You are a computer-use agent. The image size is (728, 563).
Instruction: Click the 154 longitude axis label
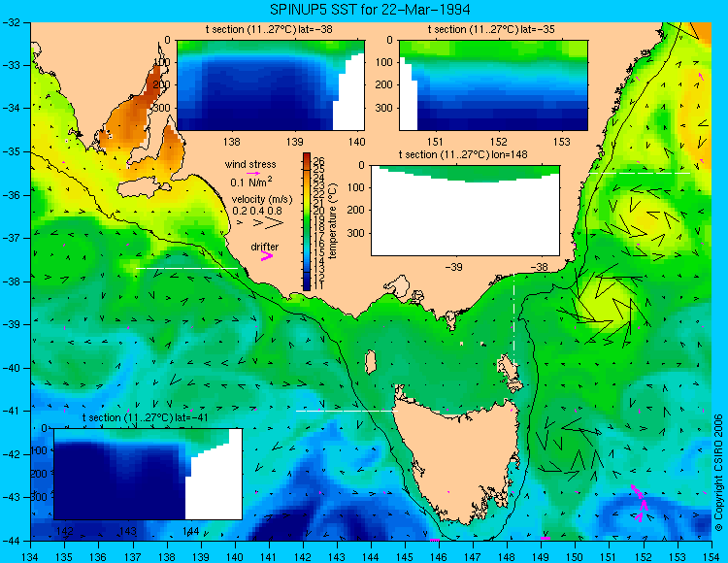point(711,557)
